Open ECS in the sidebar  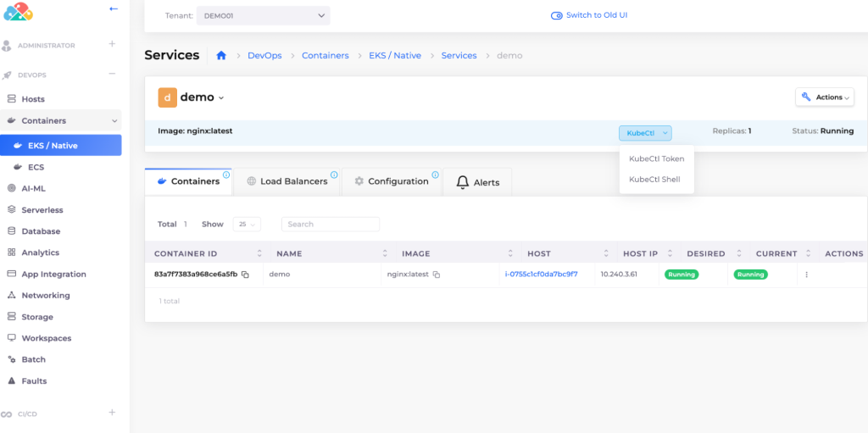click(36, 167)
